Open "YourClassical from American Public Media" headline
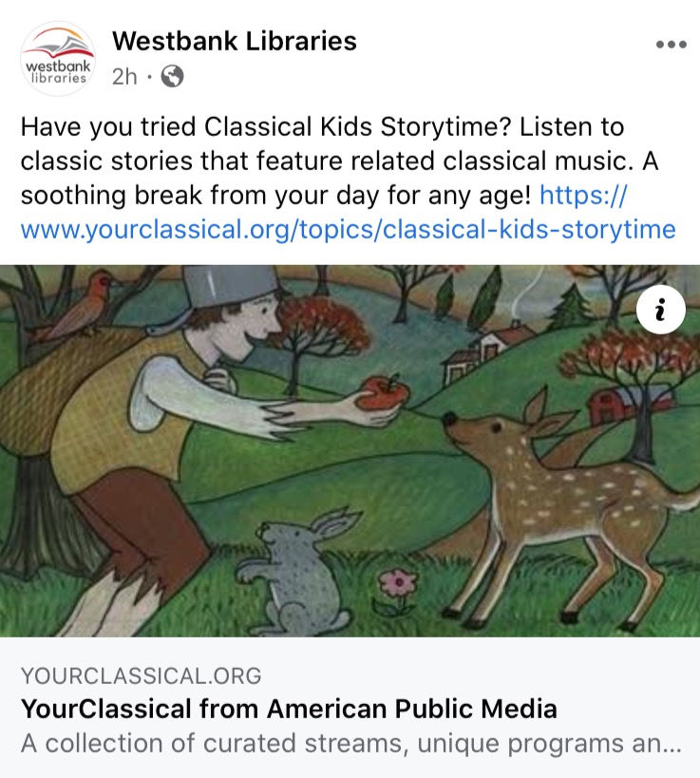Screen dimensions: 700x778 point(289,709)
